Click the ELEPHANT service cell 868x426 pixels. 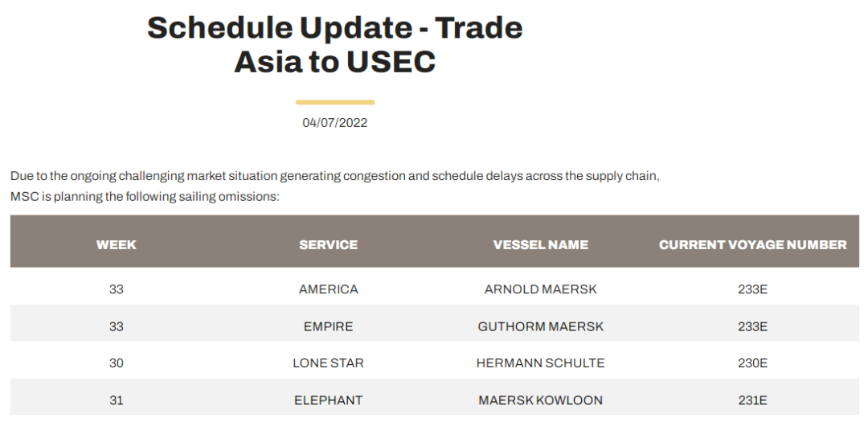click(x=328, y=400)
